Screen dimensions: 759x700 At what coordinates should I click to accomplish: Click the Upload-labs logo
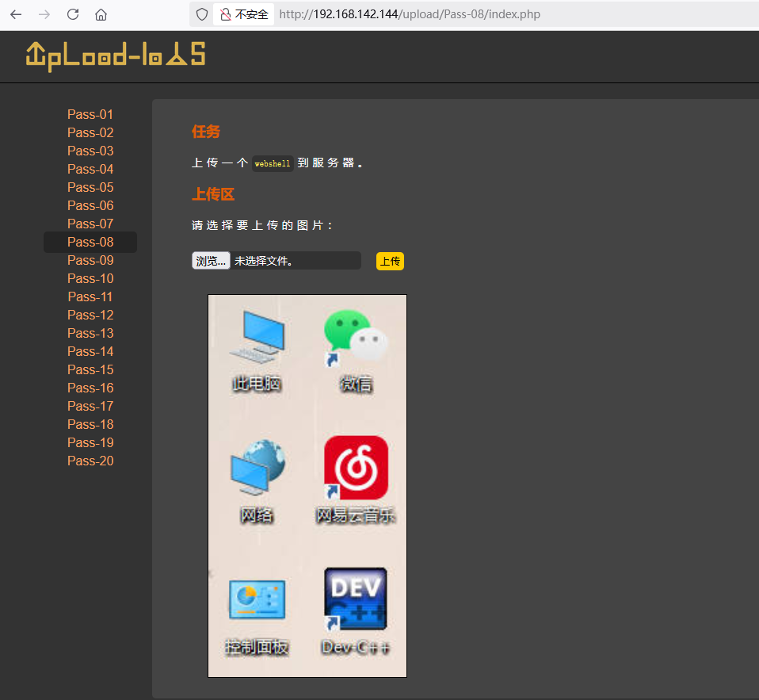point(116,56)
